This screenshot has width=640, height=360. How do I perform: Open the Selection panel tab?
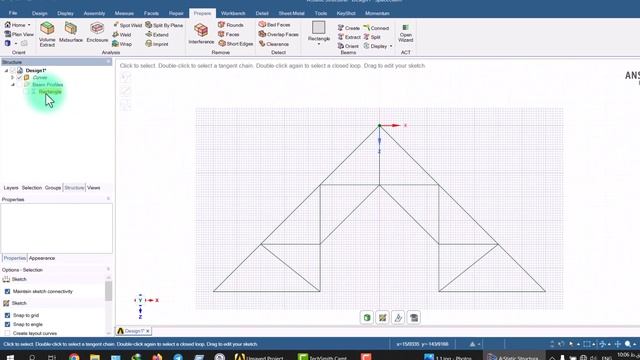(x=32, y=188)
